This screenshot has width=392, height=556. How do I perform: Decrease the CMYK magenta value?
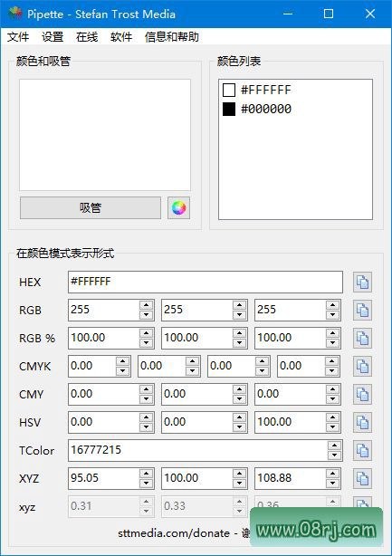tap(193, 371)
